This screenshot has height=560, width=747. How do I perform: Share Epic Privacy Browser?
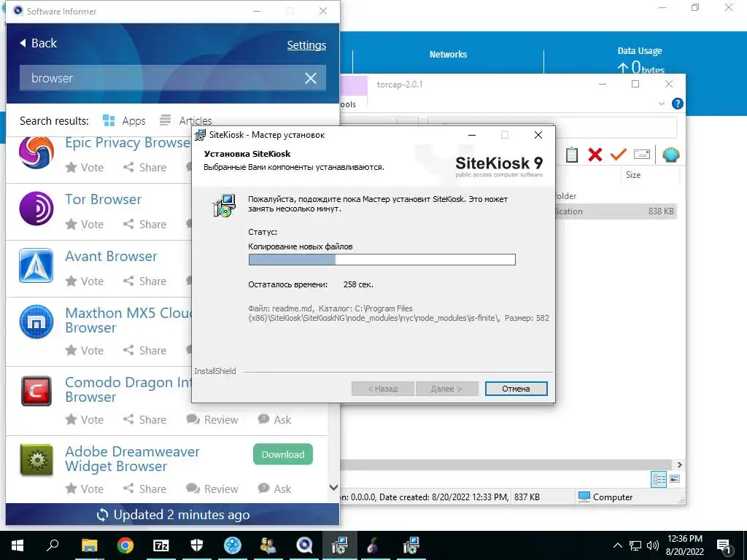click(x=145, y=168)
